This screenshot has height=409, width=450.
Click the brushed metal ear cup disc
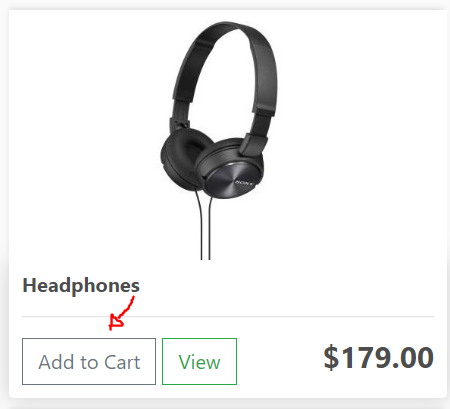(233, 180)
